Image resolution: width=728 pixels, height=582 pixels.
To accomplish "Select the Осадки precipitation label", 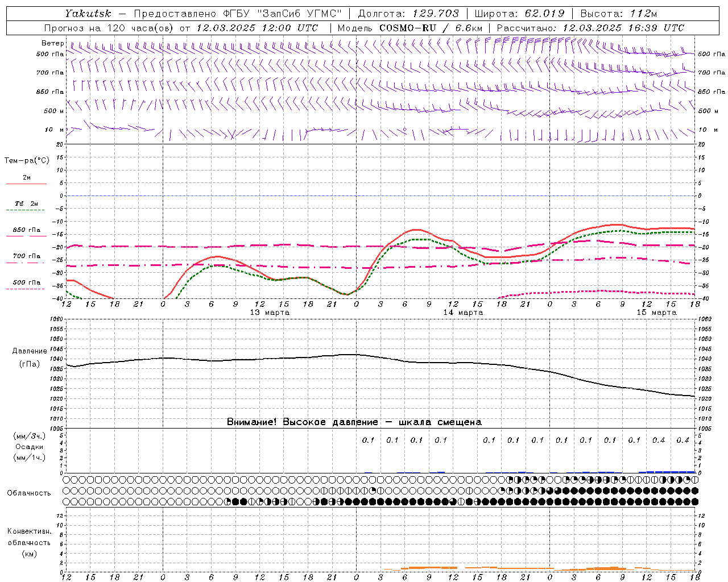I will [30, 447].
